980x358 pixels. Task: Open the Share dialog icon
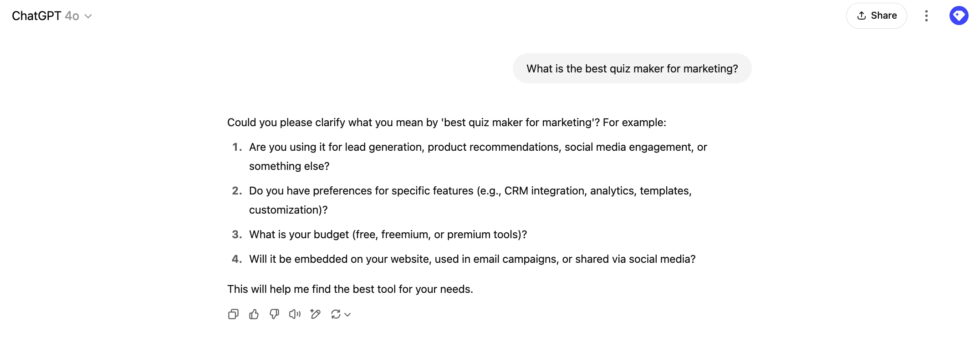[x=861, y=15]
